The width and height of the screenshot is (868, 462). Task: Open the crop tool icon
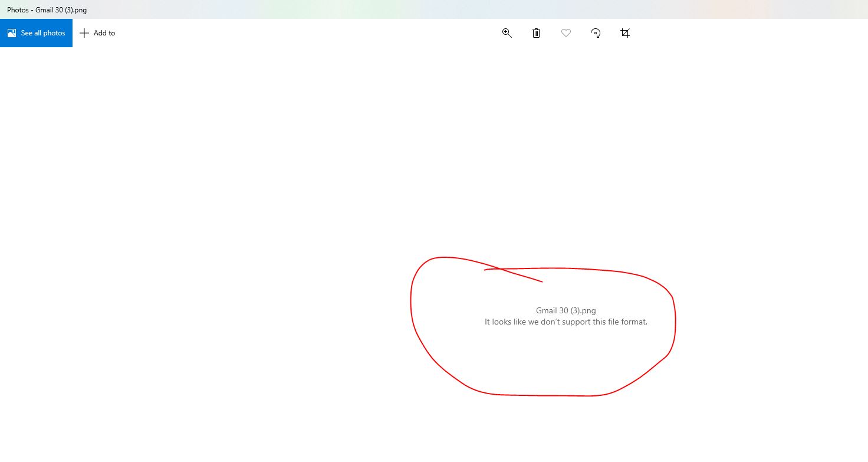click(x=625, y=33)
